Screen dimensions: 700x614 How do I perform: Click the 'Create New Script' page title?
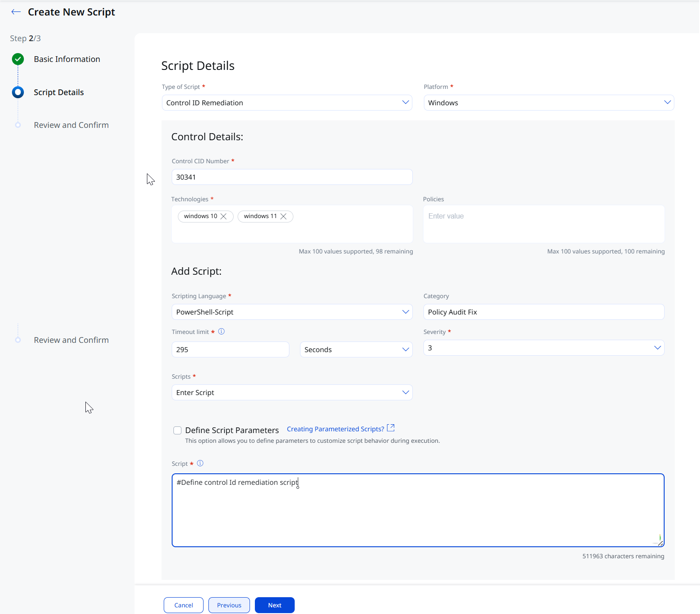[x=71, y=12]
